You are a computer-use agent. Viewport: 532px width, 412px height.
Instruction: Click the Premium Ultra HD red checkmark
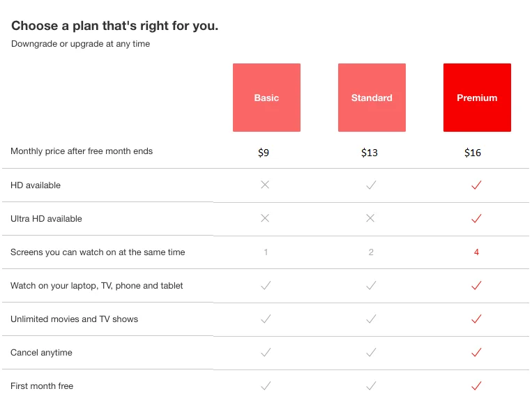click(476, 218)
